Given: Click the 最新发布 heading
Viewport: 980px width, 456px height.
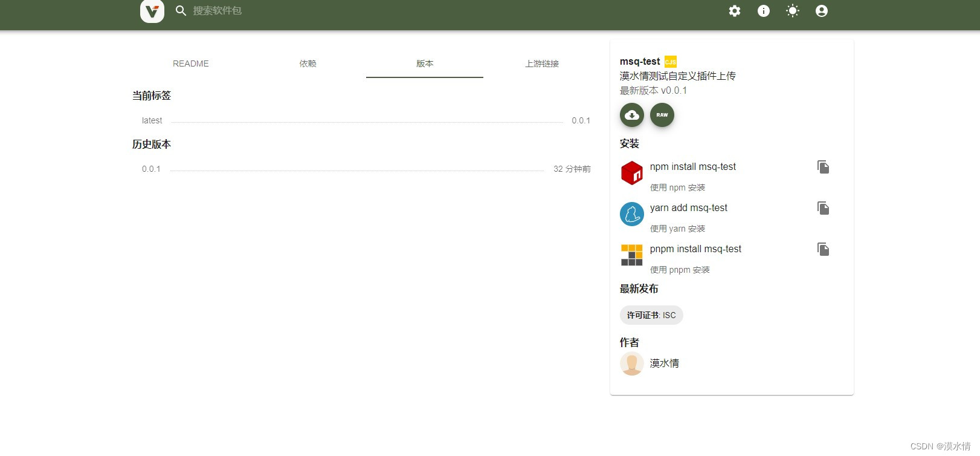Looking at the screenshot, I should coord(639,289).
